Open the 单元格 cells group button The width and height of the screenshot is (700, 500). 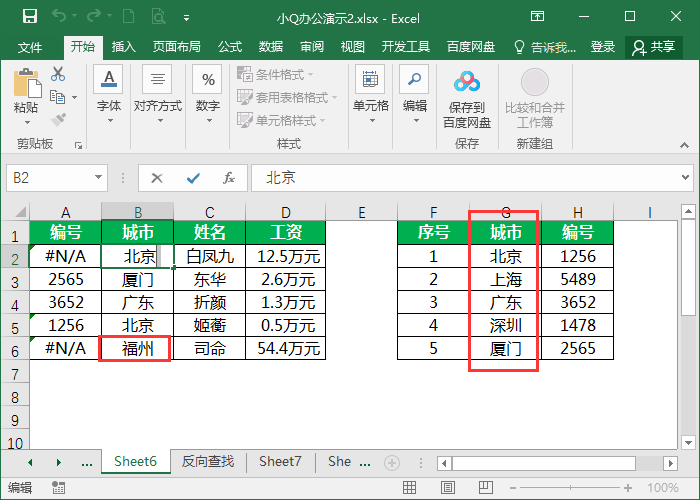pyautogui.click(x=371, y=96)
